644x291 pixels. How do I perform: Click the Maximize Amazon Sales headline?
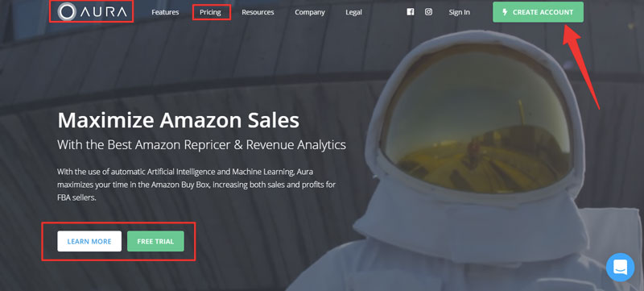click(178, 120)
